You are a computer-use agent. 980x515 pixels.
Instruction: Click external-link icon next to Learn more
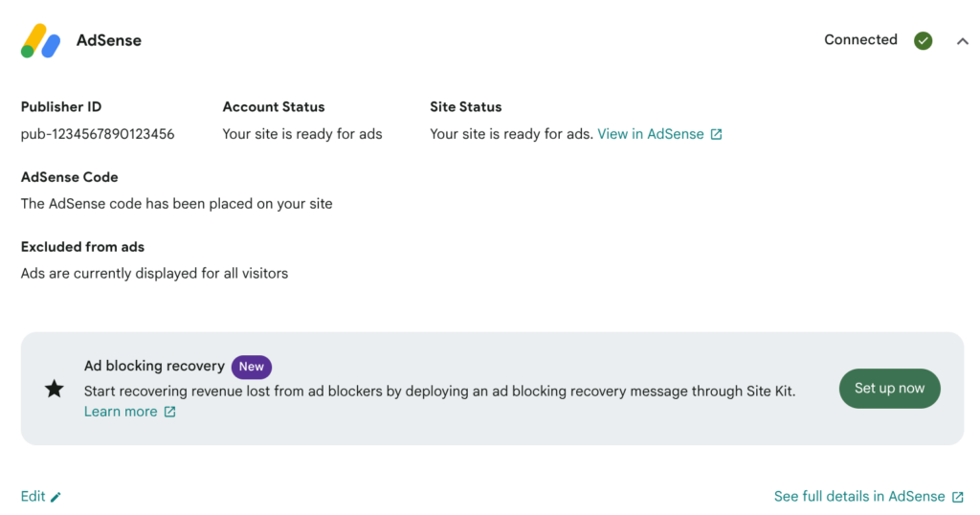pyautogui.click(x=170, y=412)
